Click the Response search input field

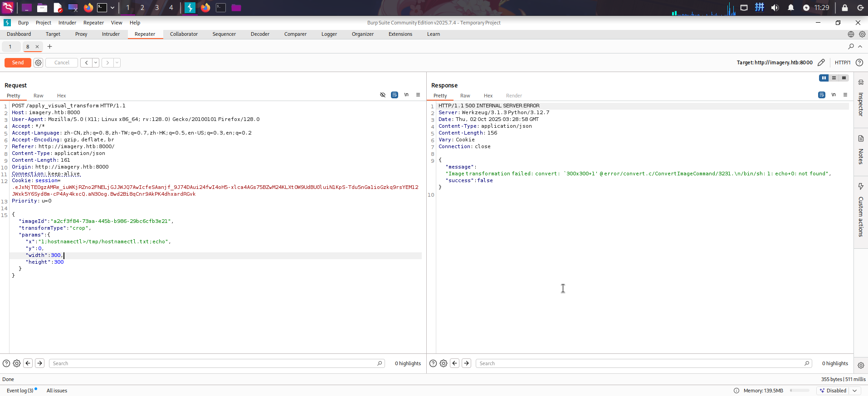click(639, 363)
